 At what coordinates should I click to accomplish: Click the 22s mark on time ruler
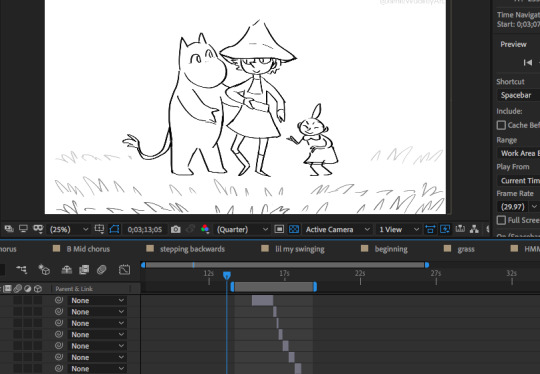[x=360, y=273]
